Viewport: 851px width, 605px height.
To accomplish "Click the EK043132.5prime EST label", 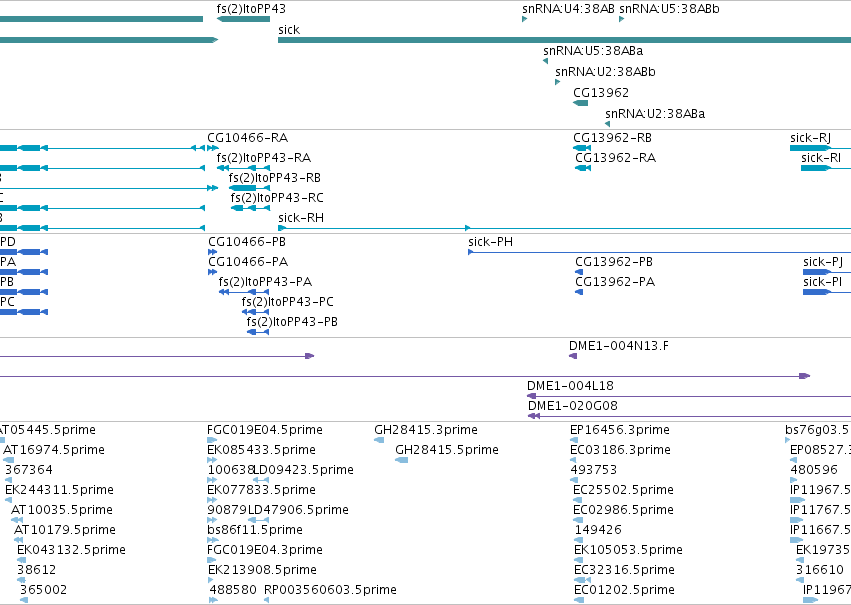I will click(x=71, y=550).
